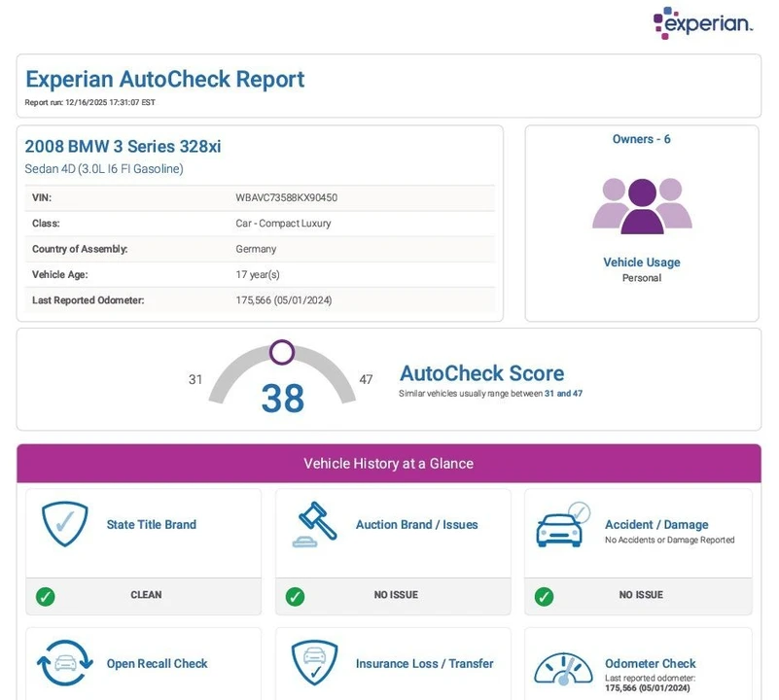Click the score gauge circle marker

click(x=282, y=352)
